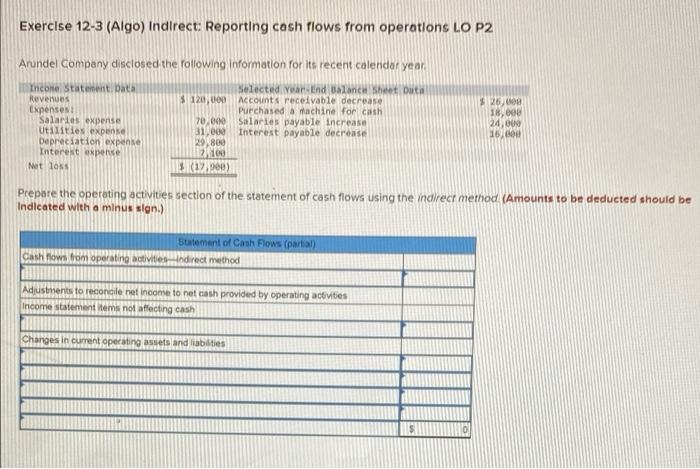Click the 'Statement of Cash Flows (partial)' table header
700x469 pixels.
[248, 244]
